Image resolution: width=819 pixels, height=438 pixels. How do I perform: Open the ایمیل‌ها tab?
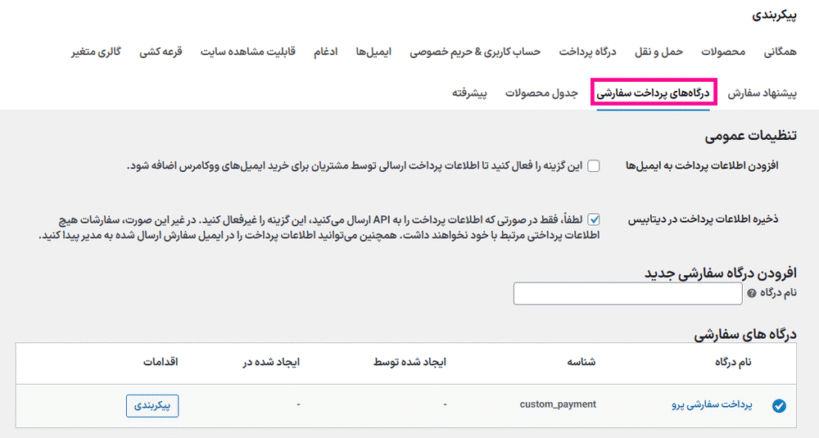pos(373,52)
